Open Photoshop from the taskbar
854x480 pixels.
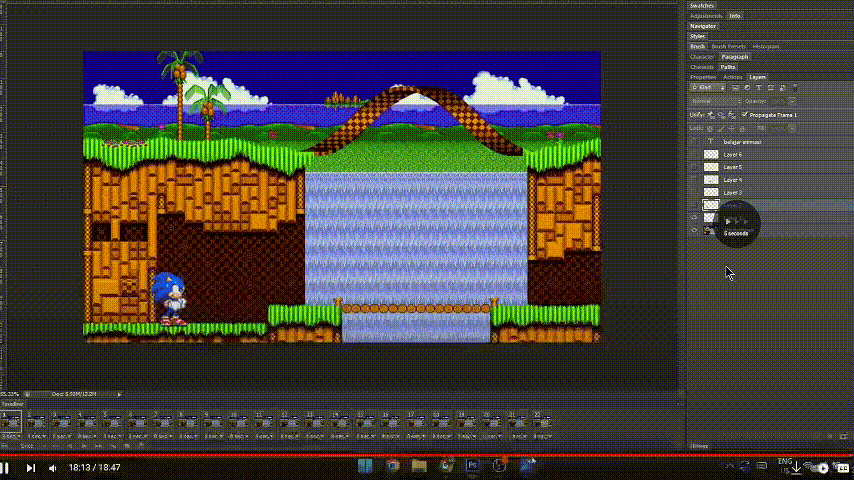coord(473,465)
